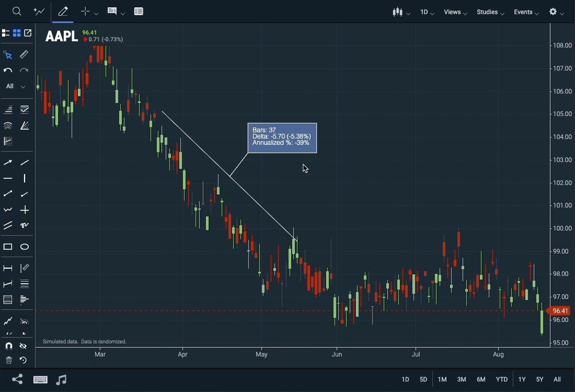Screen dimensions: 575x392
Task: Select the channel parallel-lines tool
Action: [x=8, y=225]
